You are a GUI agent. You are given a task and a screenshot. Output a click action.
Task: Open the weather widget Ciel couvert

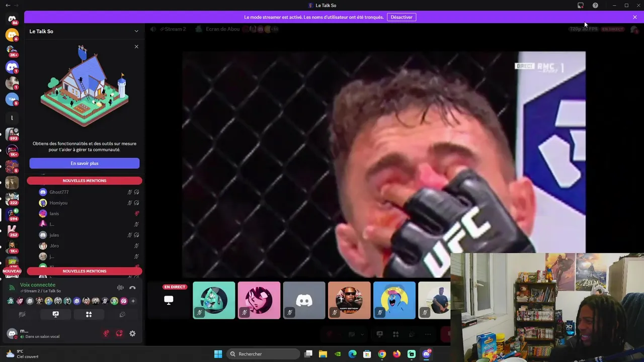[23, 354]
